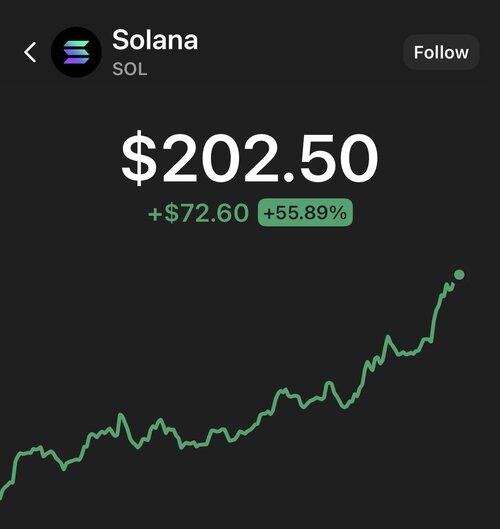Tap the $202.50 current price

click(250, 158)
